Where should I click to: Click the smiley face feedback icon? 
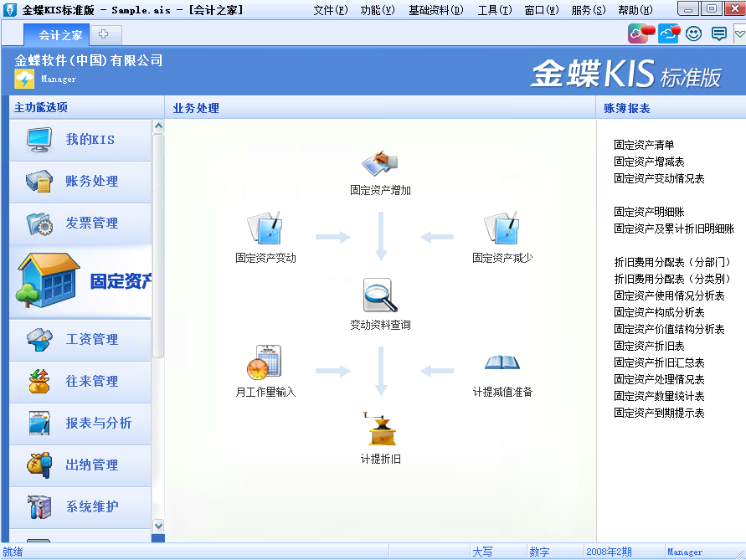tap(693, 33)
